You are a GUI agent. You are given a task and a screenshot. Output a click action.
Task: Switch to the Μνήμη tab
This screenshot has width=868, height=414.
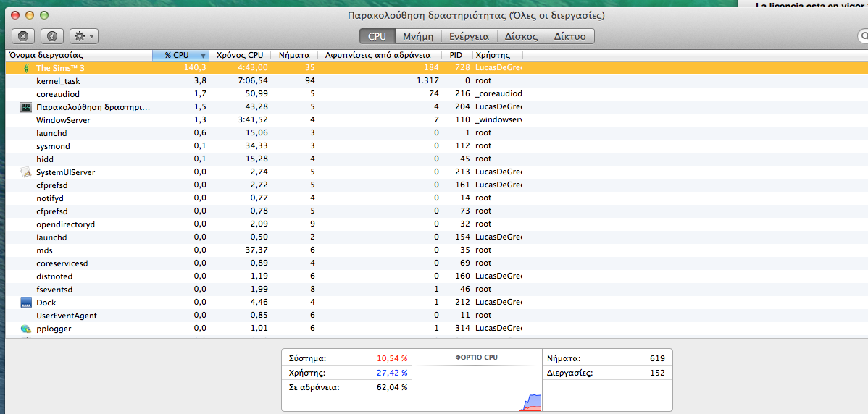(x=417, y=36)
